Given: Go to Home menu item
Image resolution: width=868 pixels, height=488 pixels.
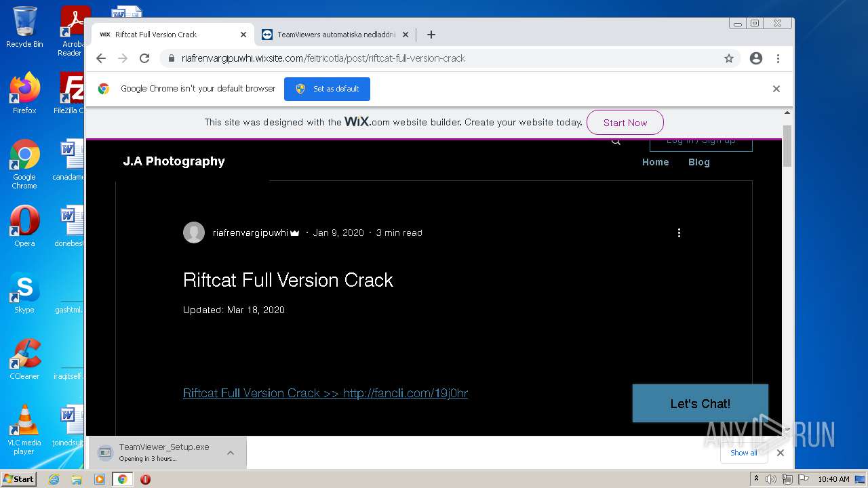Looking at the screenshot, I should coord(655,162).
